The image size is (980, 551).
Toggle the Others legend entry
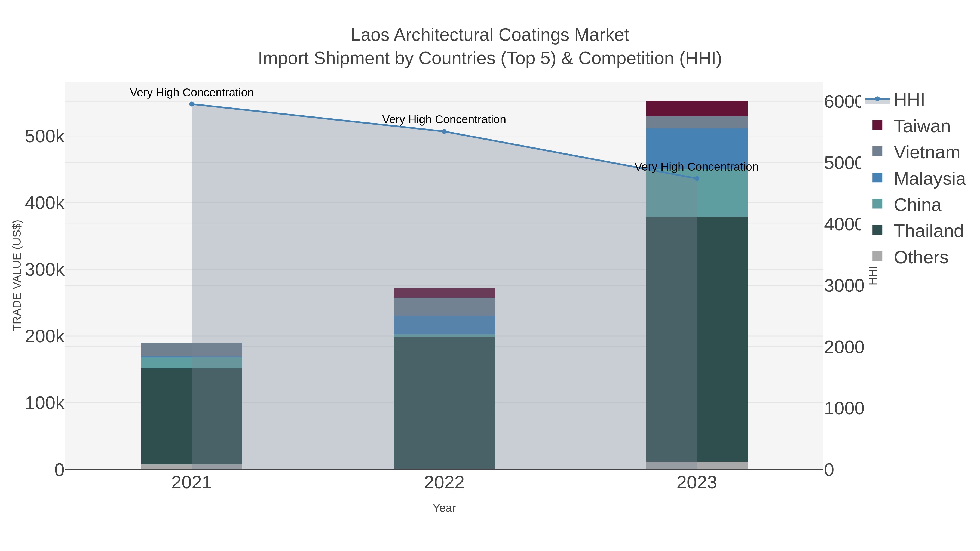910,257
